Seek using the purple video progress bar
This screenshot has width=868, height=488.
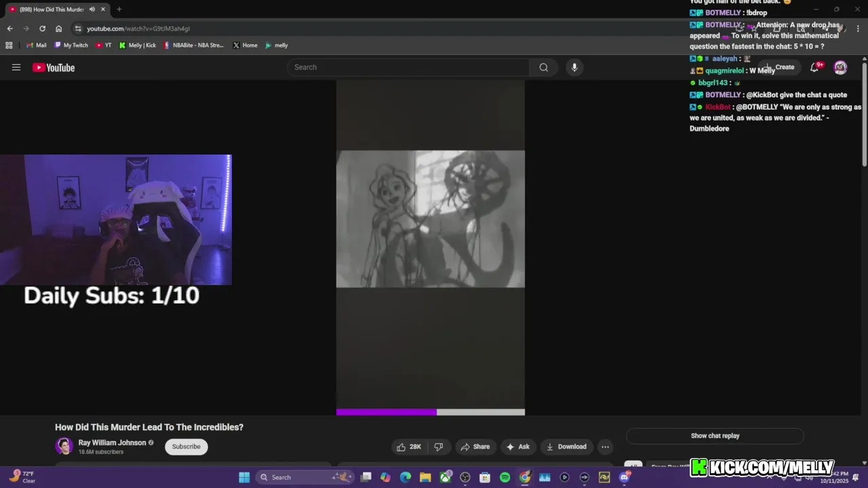click(x=431, y=412)
